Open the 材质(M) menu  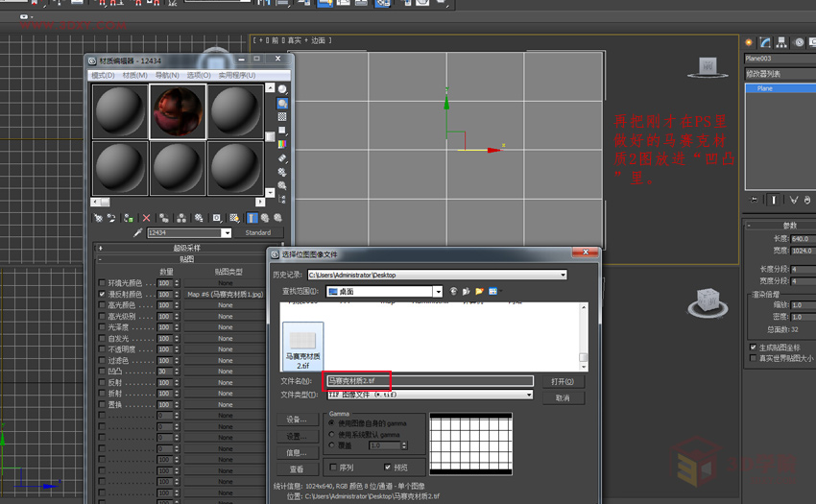tap(134, 75)
